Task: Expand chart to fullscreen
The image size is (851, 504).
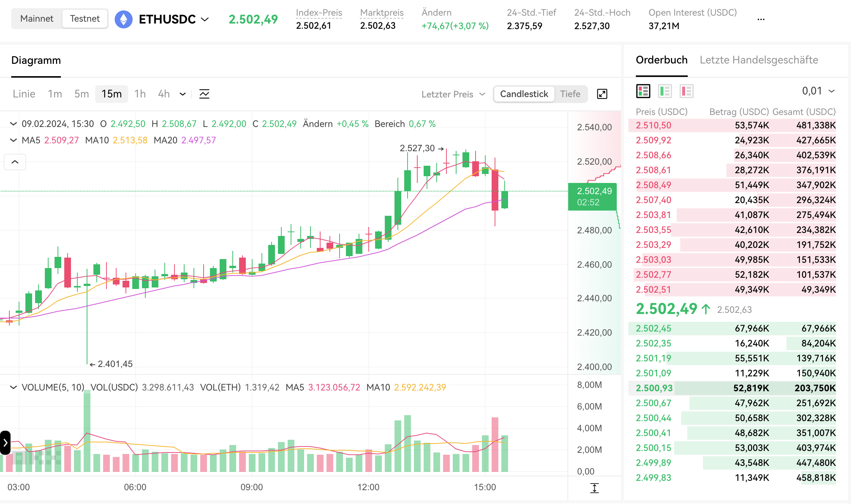Action: coord(602,94)
